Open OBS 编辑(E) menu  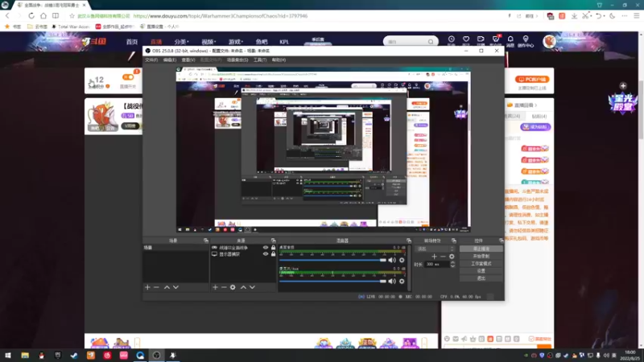tap(170, 60)
